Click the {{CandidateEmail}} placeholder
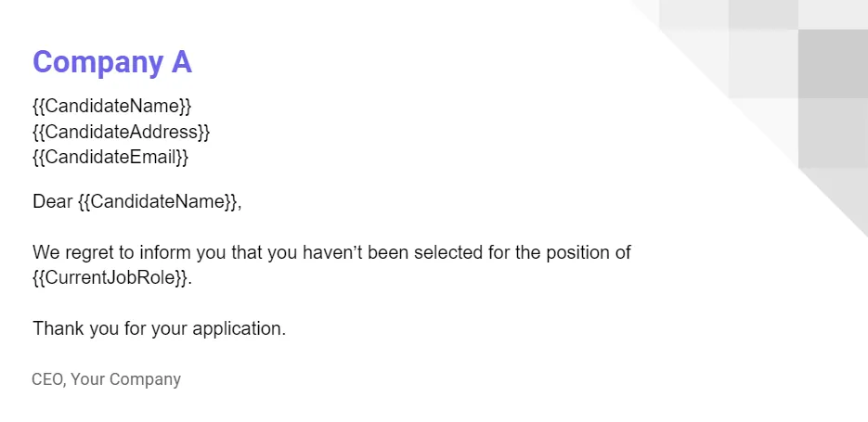 [x=110, y=157]
